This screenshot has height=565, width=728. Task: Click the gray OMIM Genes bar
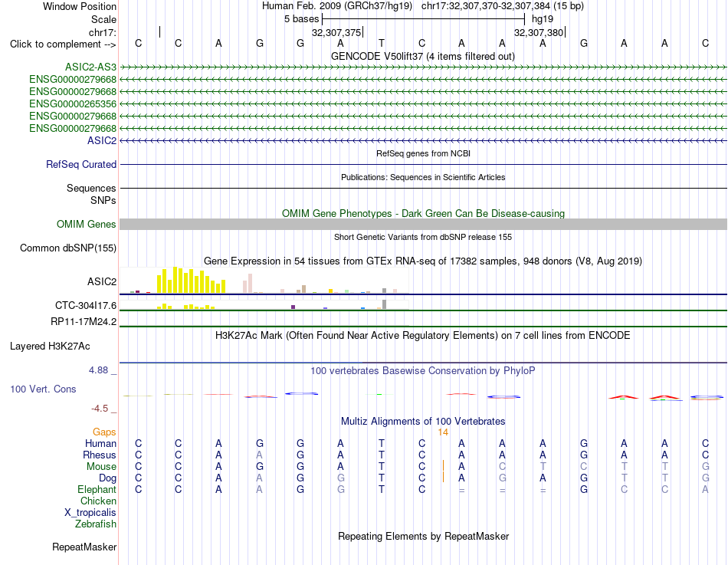pyautogui.click(x=423, y=224)
